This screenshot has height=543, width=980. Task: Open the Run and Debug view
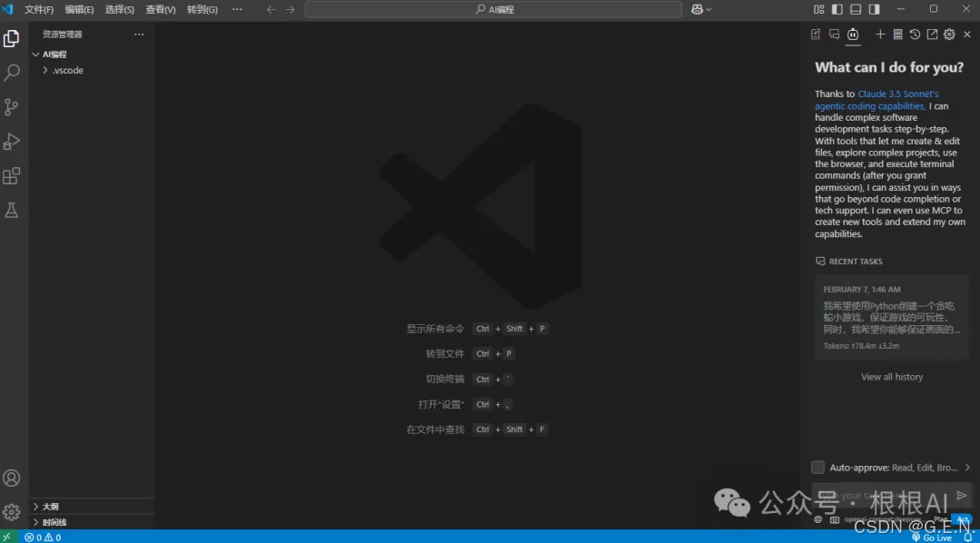11,142
